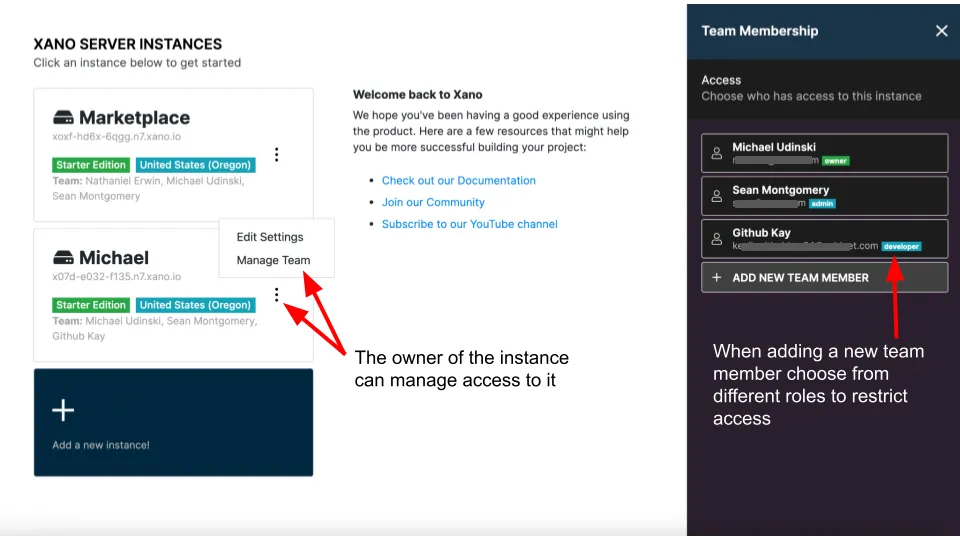Click the x07d-e032-f135.n7.xano.io instance URL
Viewport: 960px width, 540px height.
point(116,277)
